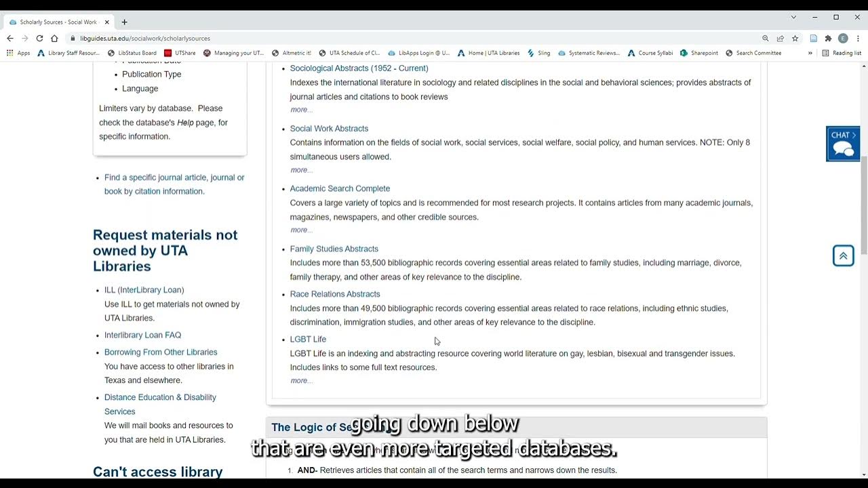Viewport: 868px width, 488px height.
Task: Reload the page with the refresh icon
Action: pos(39,39)
